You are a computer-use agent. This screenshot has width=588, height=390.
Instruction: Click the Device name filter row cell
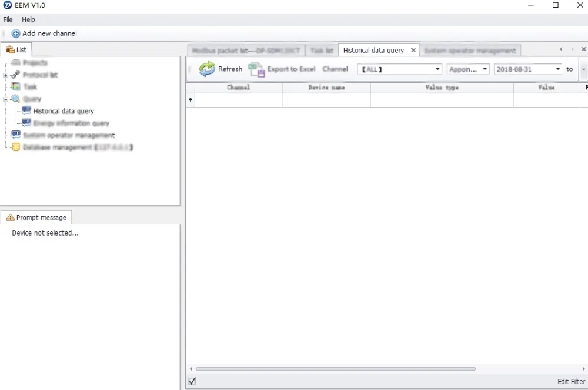326,100
